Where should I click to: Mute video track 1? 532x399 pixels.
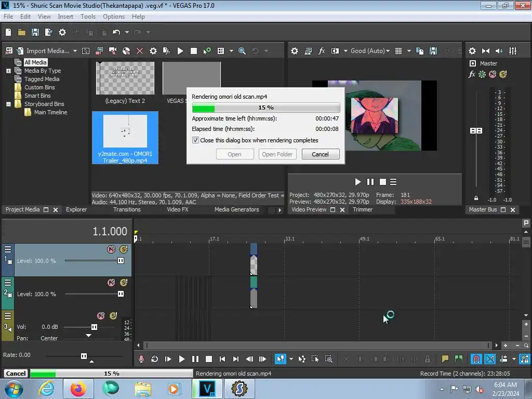[111, 249]
